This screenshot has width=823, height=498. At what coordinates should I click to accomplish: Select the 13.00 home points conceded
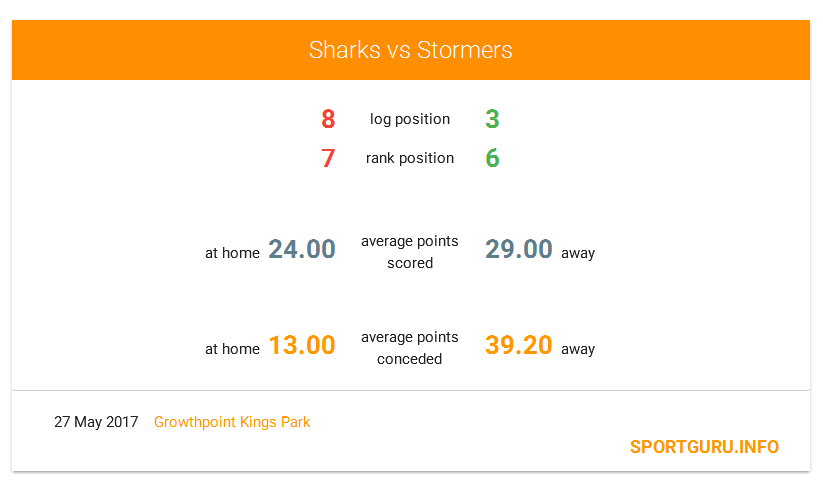[302, 345]
